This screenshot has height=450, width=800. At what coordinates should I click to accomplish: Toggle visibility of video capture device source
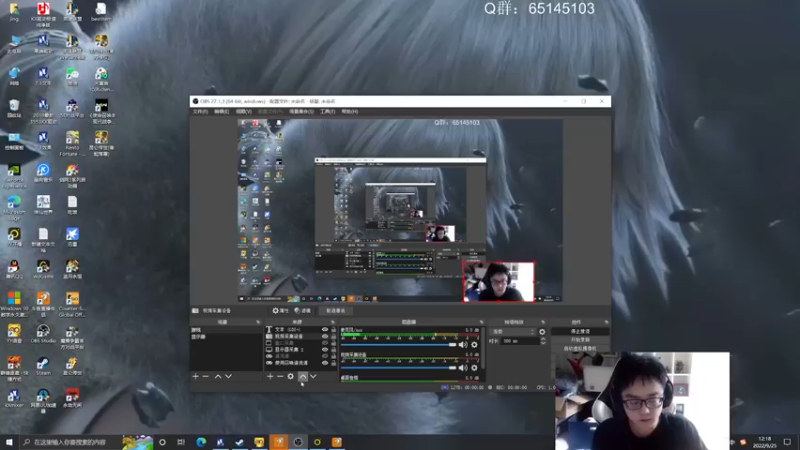[324, 336]
